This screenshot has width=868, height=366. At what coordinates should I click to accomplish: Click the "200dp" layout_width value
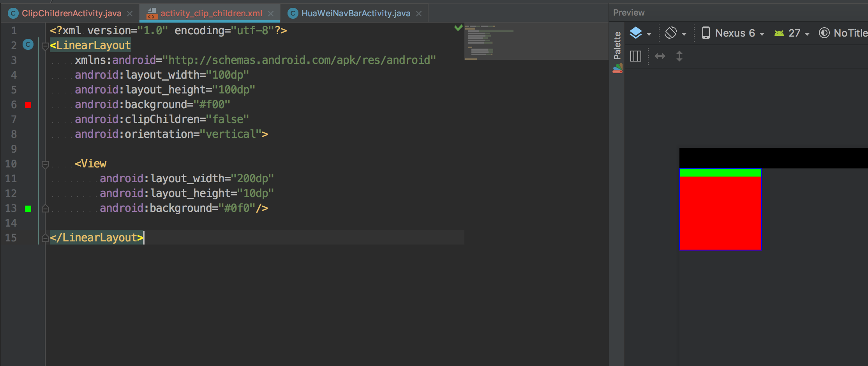point(252,178)
